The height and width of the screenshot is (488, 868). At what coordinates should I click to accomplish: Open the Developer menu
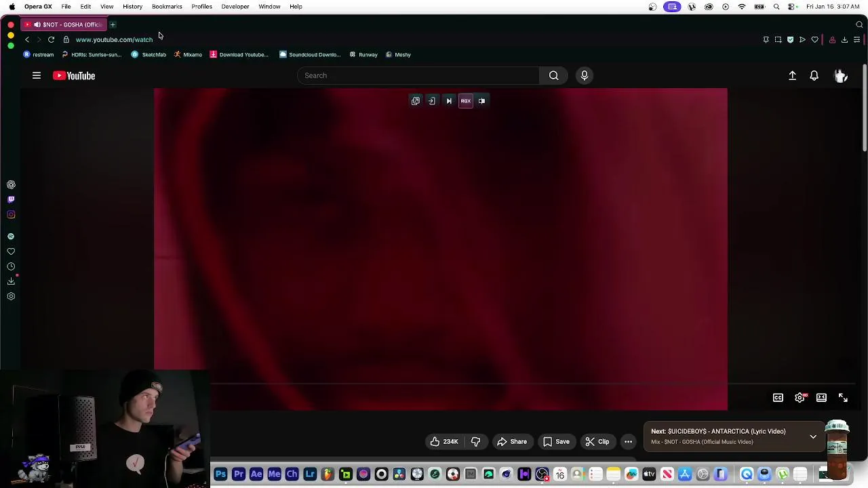(235, 6)
